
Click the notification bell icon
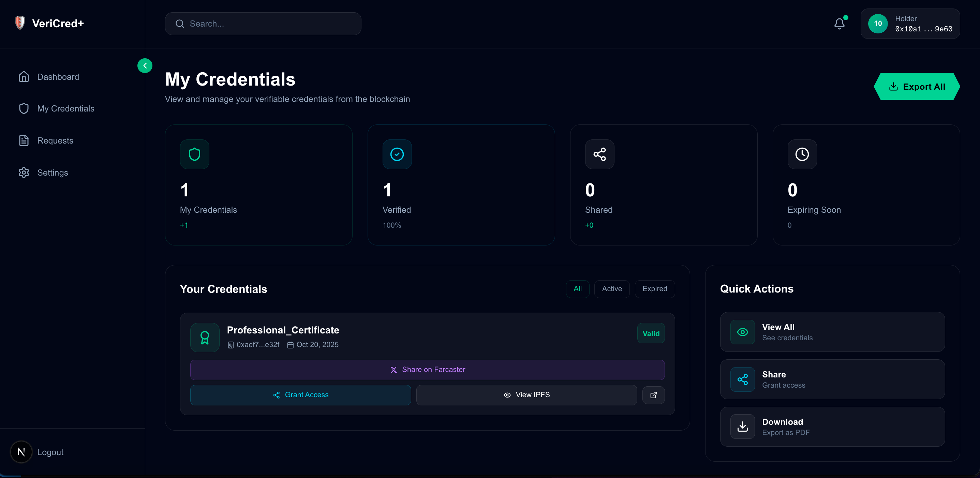tap(839, 24)
